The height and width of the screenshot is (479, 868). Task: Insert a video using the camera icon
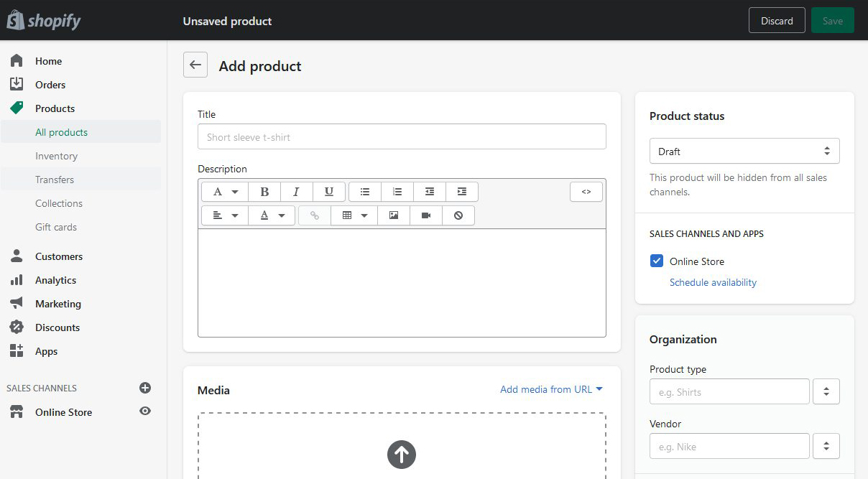coord(426,215)
